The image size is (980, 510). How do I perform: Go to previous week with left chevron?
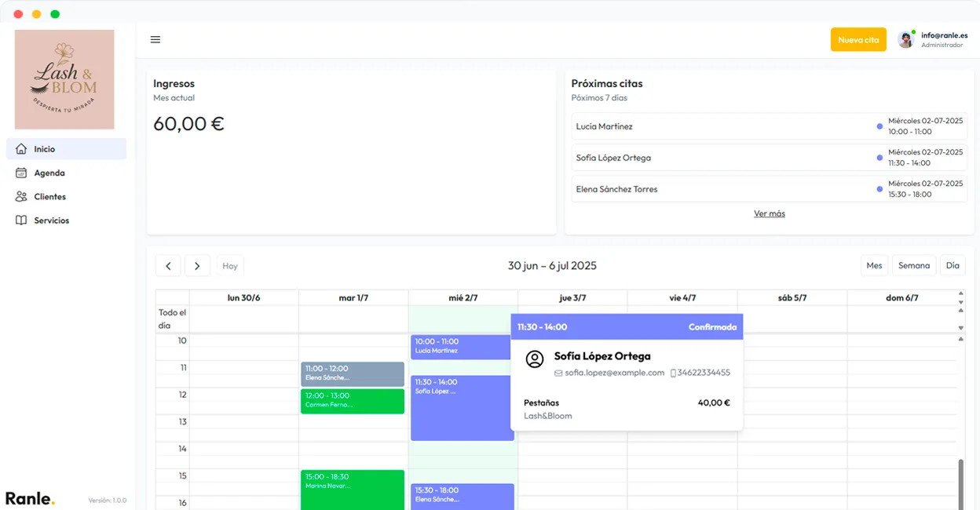[168, 266]
